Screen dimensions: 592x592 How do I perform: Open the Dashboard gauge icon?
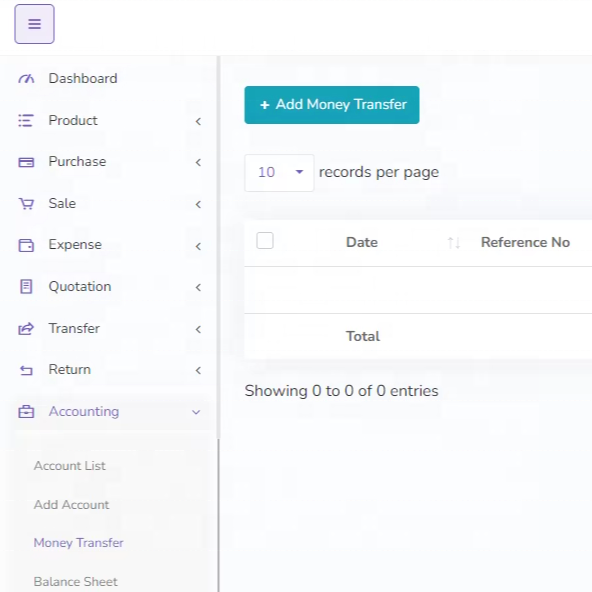coord(26,79)
